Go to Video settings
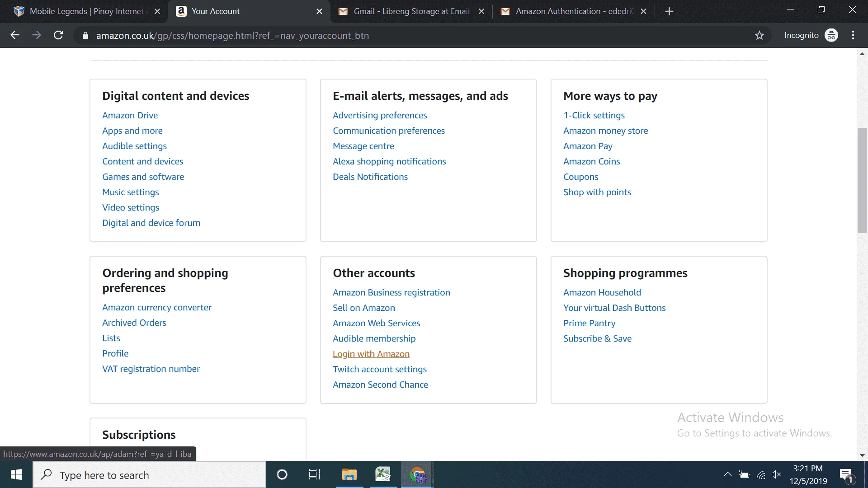 pyautogui.click(x=131, y=207)
